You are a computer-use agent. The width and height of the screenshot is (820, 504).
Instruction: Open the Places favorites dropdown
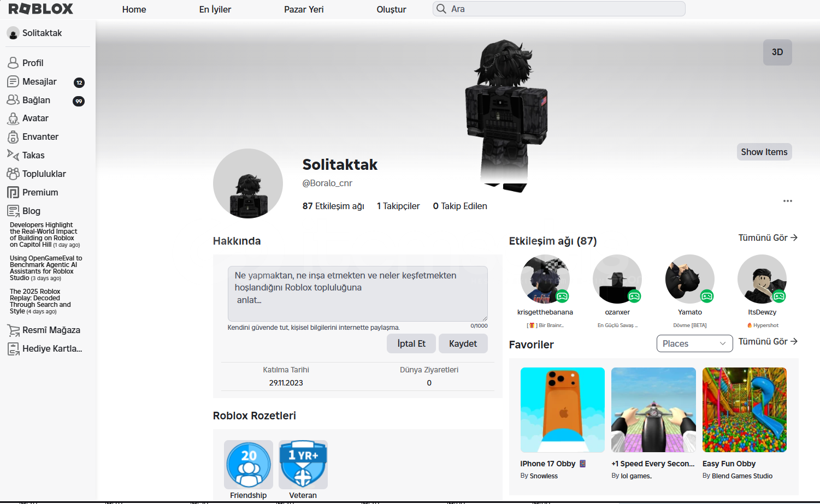pos(694,343)
